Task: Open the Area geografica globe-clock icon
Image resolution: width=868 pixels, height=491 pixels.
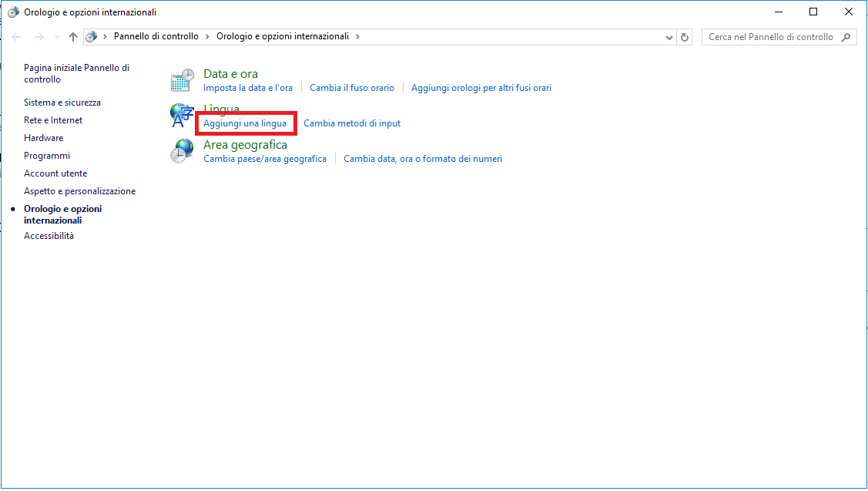Action: [182, 151]
